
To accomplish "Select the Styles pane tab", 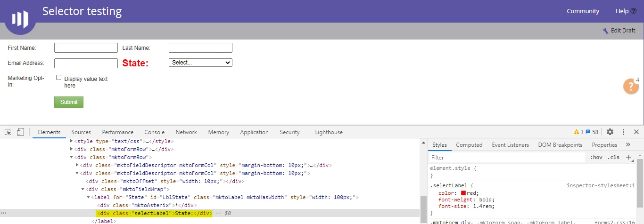I will point(439,145).
